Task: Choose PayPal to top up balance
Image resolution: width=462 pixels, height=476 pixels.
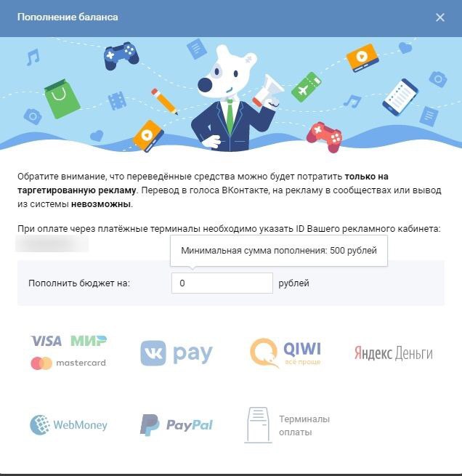Action: [x=177, y=425]
